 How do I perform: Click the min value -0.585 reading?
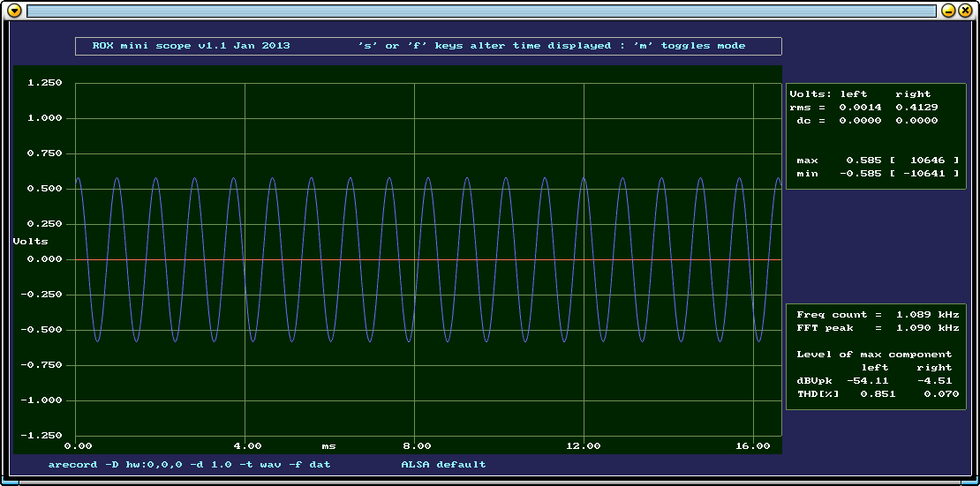[860, 174]
